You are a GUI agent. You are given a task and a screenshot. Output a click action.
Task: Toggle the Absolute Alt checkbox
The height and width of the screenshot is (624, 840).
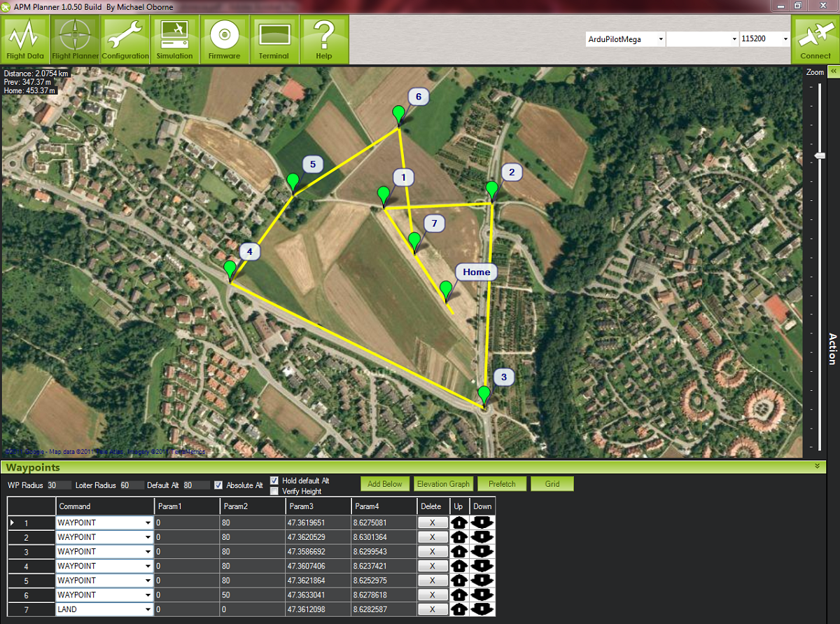tap(218, 485)
